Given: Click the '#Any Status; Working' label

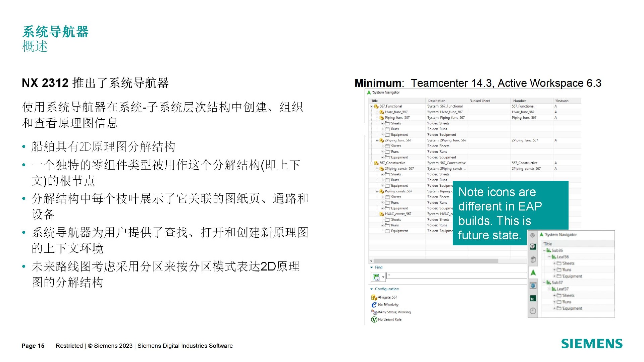Looking at the screenshot, I should [x=394, y=312].
